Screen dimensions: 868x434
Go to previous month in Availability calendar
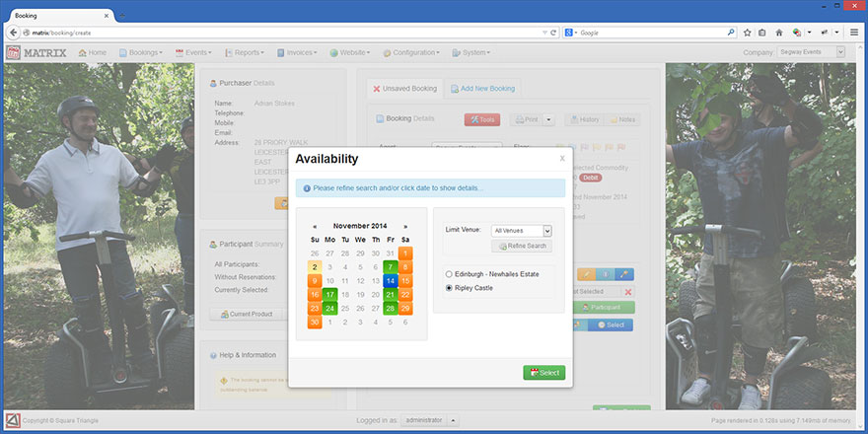pos(315,227)
